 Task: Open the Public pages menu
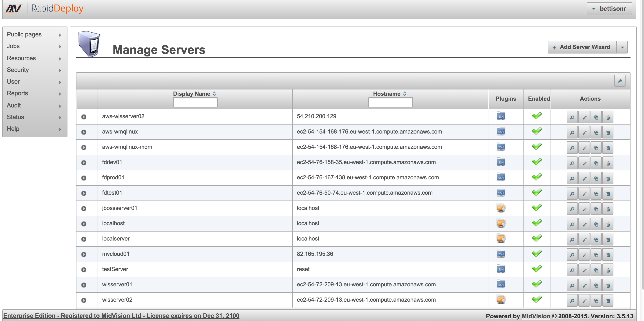34,34
